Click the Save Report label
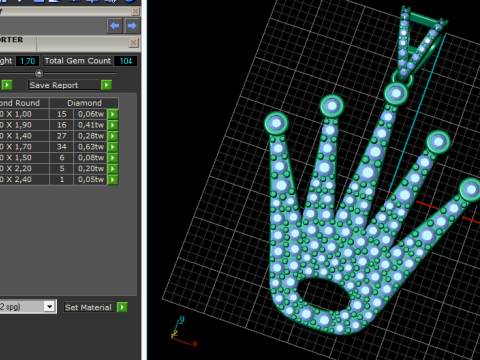The height and width of the screenshot is (360, 480). [x=54, y=85]
